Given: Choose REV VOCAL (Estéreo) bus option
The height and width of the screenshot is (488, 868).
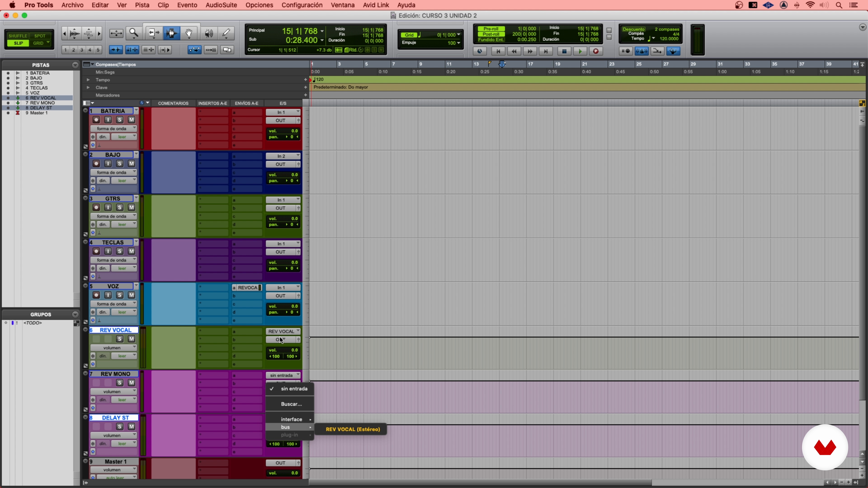Looking at the screenshot, I should (x=352, y=429).
